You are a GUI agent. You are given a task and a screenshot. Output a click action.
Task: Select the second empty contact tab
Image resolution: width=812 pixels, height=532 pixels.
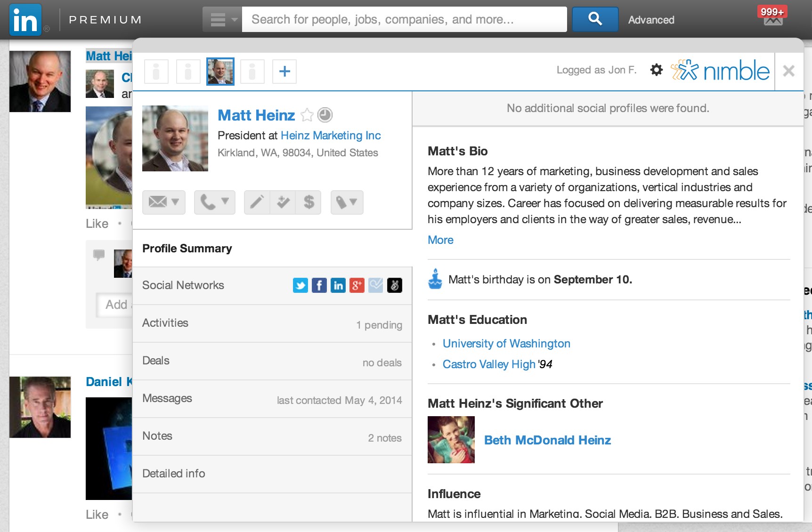click(x=188, y=72)
